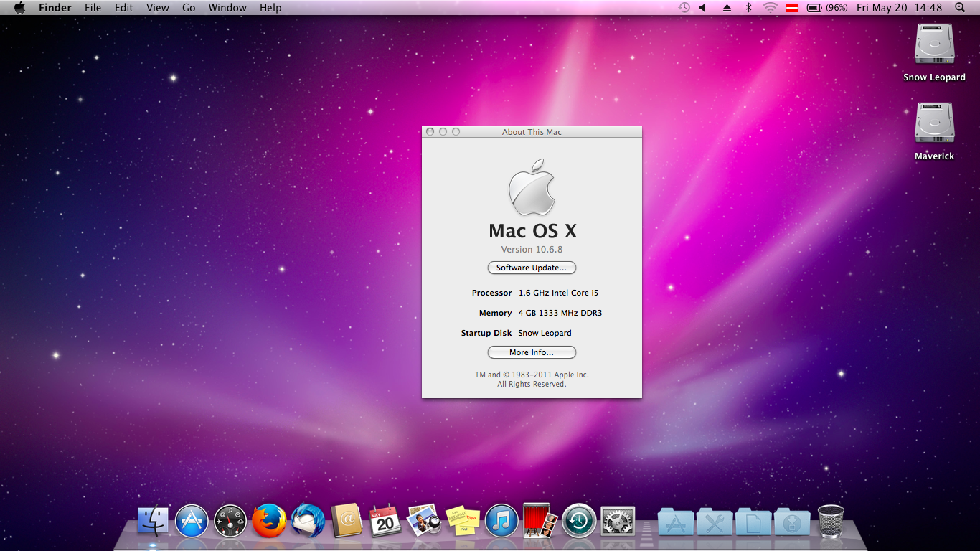Open Thunderbird mail from the Dock
The image size is (980, 551).
pyautogui.click(x=308, y=521)
